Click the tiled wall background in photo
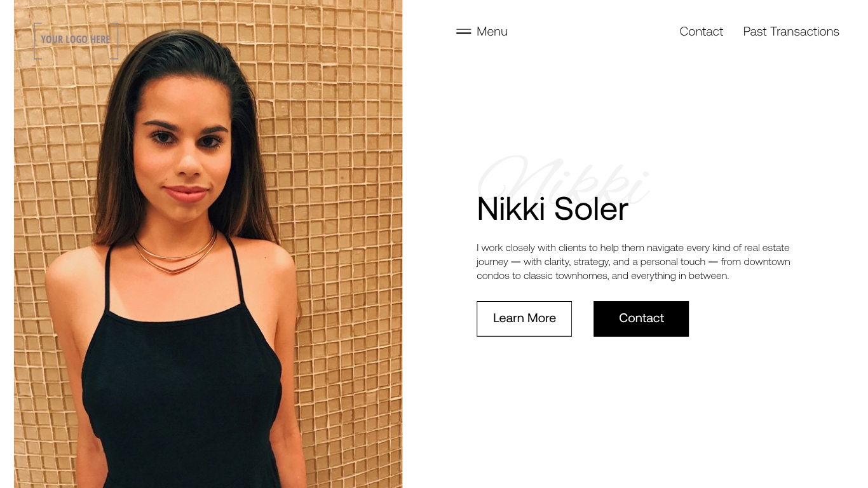The image size is (868, 488). [x=343, y=159]
